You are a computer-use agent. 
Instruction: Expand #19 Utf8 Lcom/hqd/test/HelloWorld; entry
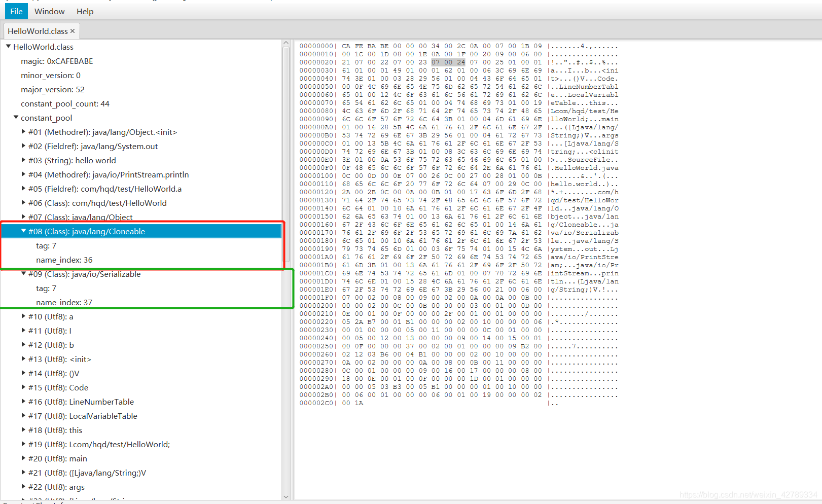23,444
